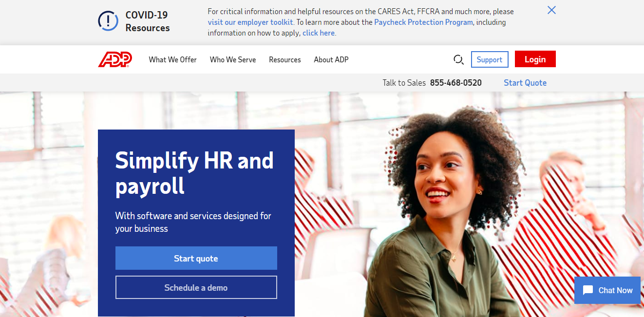The width and height of the screenshot is (644, 317).
Task: Open the What We Offer menu
Action: [172, 59]
